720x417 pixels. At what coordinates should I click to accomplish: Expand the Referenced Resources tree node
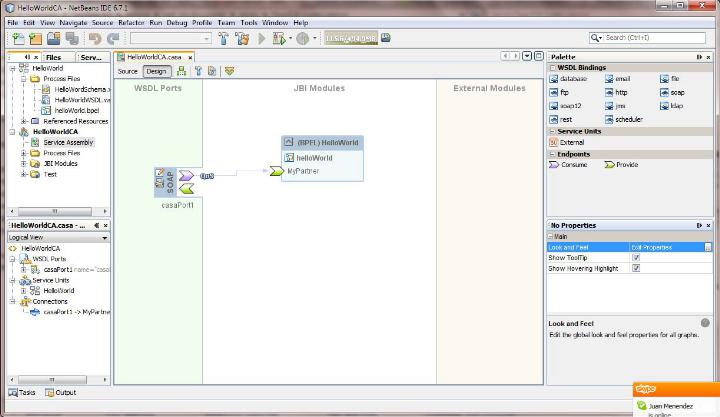coord(23,121)
